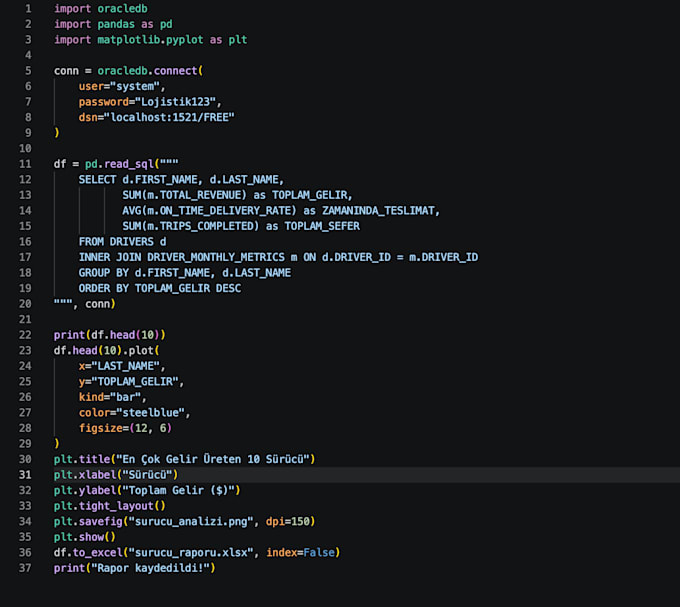The image size is (680, 607).
Task: Click color="steelblue" argument
Action: [x=134, y=413]
